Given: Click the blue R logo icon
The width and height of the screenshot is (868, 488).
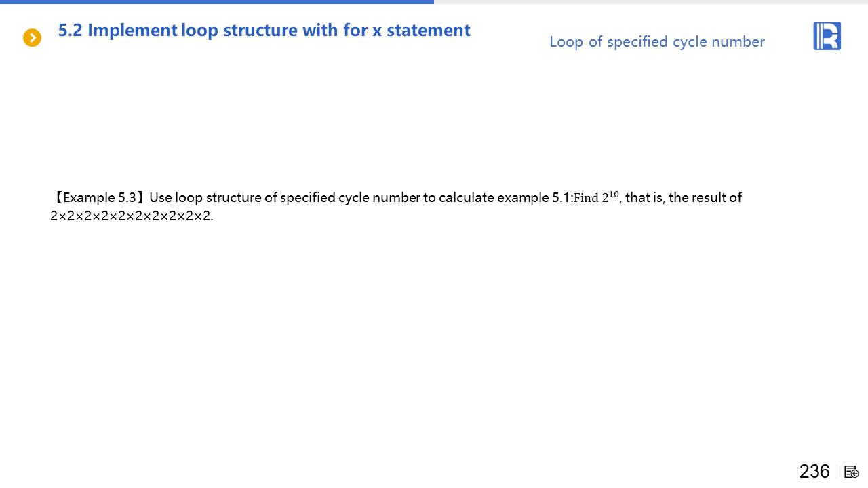Looking at the screenshot, I should [x=827, y=36].
